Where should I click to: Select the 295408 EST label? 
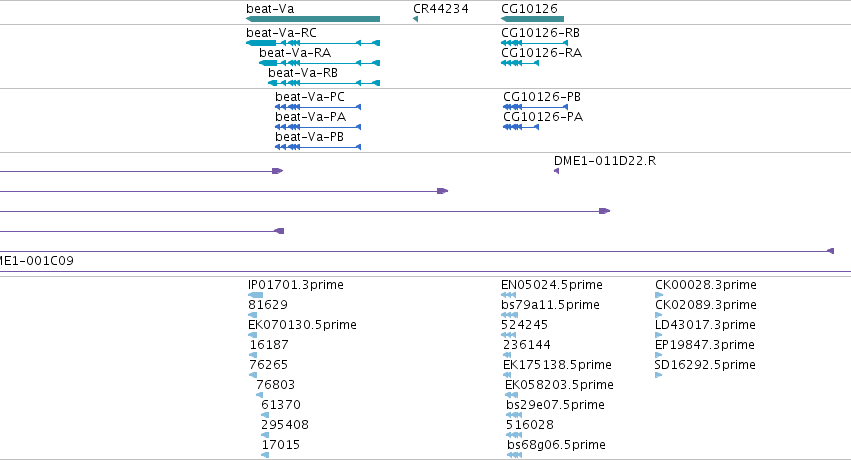(284, 425)
